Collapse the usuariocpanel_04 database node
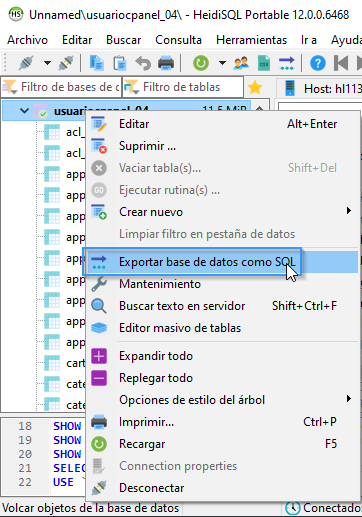 coord(24,110)
